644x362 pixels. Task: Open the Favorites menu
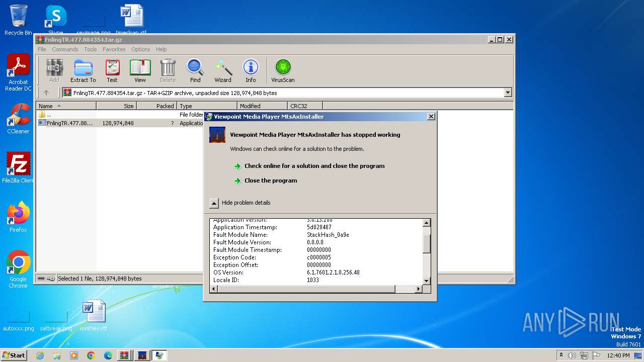[114, 49]
